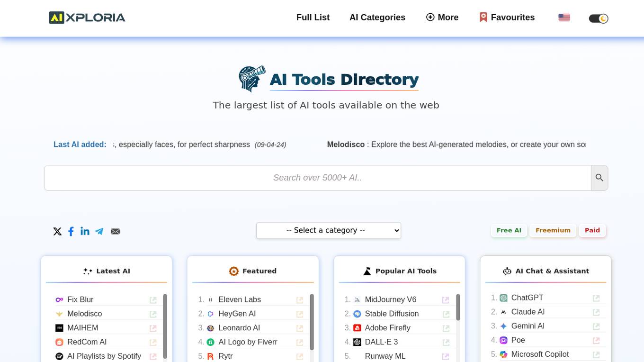Open HeyGen AI entry
Viewport: 644px width, 362px height.
(x=237, y=314)
